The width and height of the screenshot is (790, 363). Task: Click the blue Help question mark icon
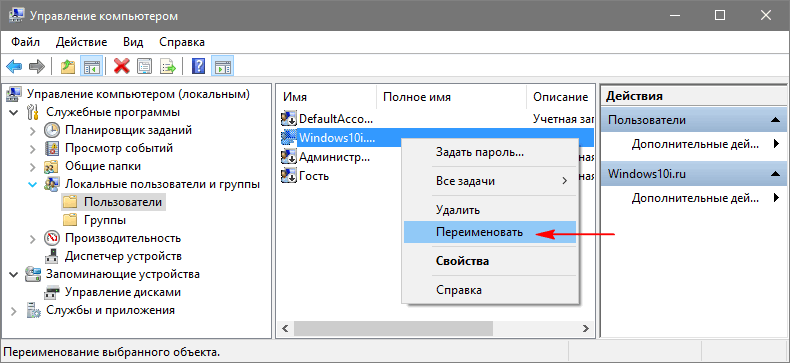click(200, 66)
